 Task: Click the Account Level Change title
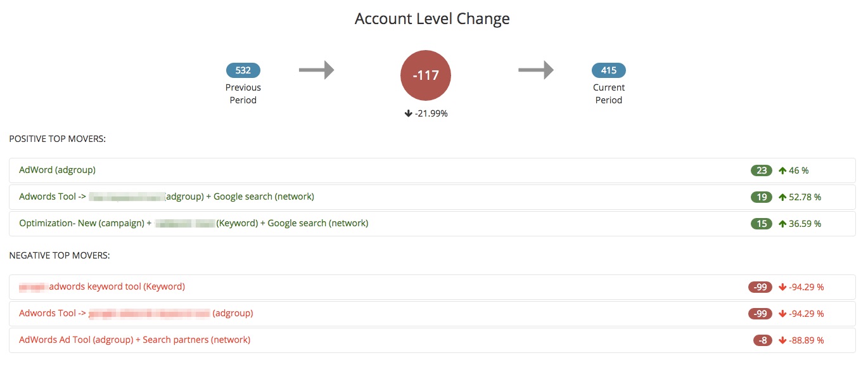tap(432, 19)
